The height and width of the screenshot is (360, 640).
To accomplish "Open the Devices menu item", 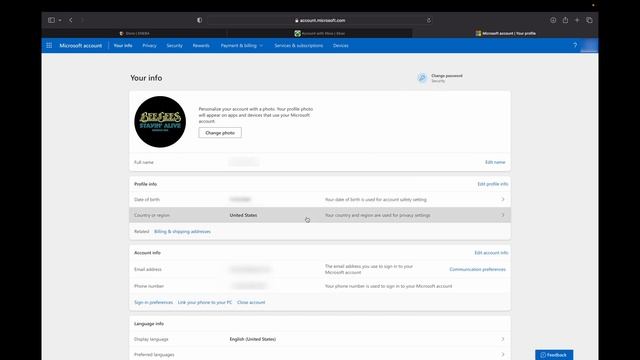I will tap(340, 45).
